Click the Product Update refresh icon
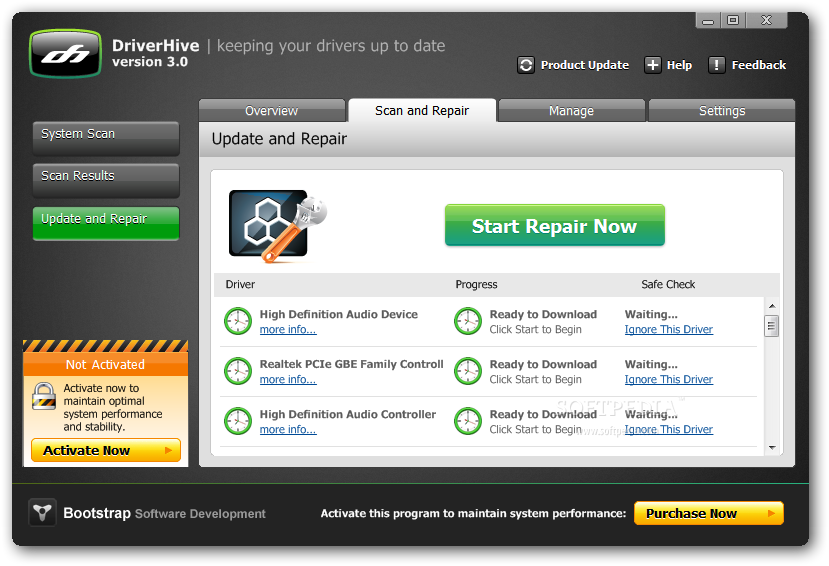Image resolution: width=829 pixels, height=566 pixels. [x=526, y=65]
